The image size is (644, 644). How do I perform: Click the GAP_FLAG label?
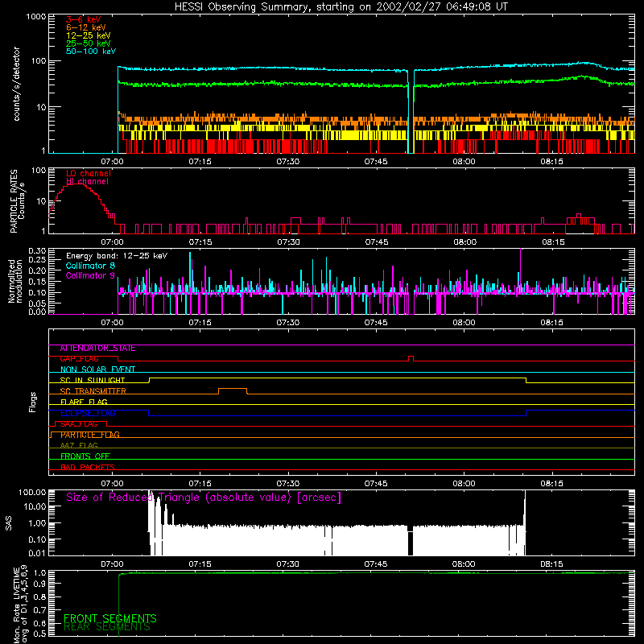point(79,359)
